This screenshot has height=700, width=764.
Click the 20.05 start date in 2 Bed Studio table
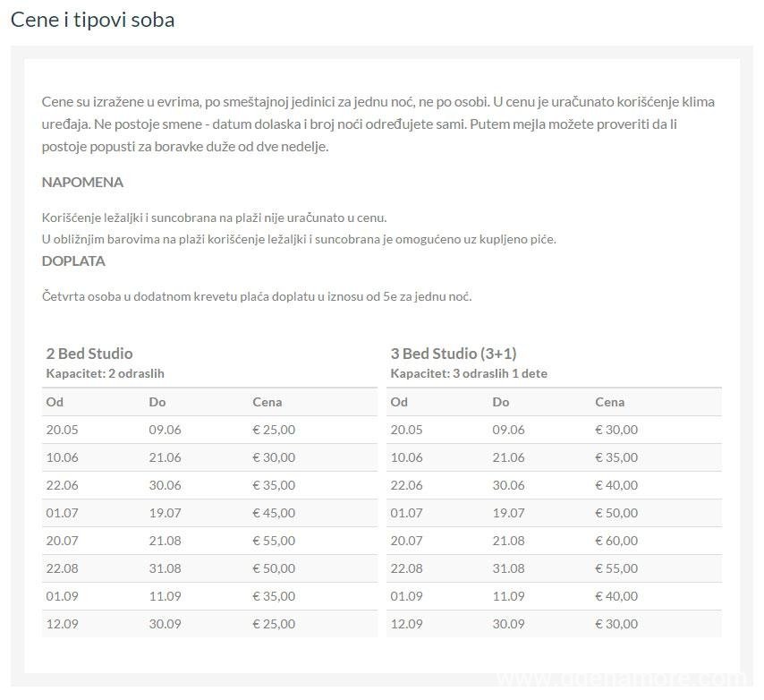63,430
